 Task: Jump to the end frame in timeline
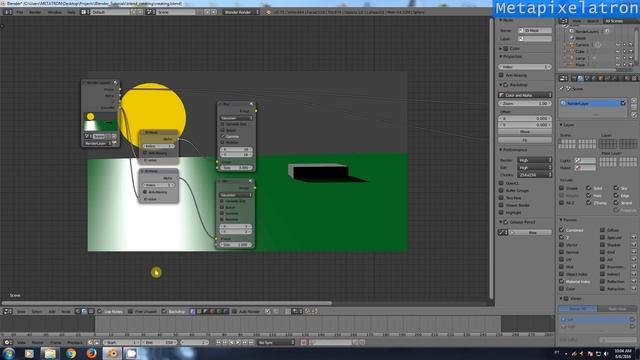[x=251, y=342]
